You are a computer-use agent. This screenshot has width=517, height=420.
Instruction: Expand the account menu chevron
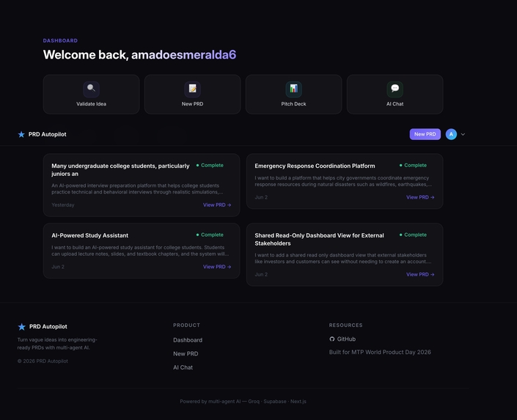463,134
